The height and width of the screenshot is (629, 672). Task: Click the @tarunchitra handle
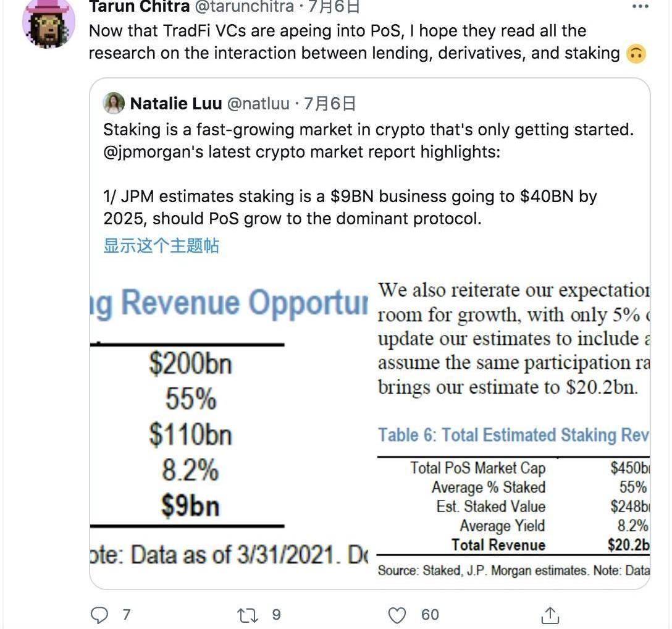tap(245, 7)
